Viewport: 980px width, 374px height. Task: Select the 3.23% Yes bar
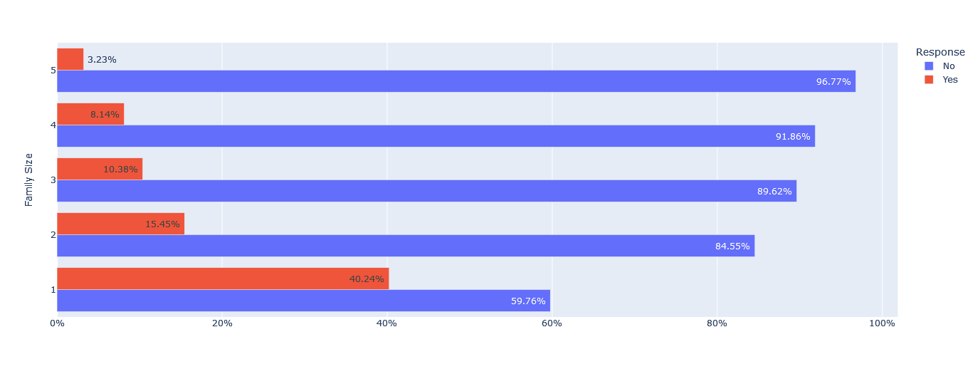point(70,59)
